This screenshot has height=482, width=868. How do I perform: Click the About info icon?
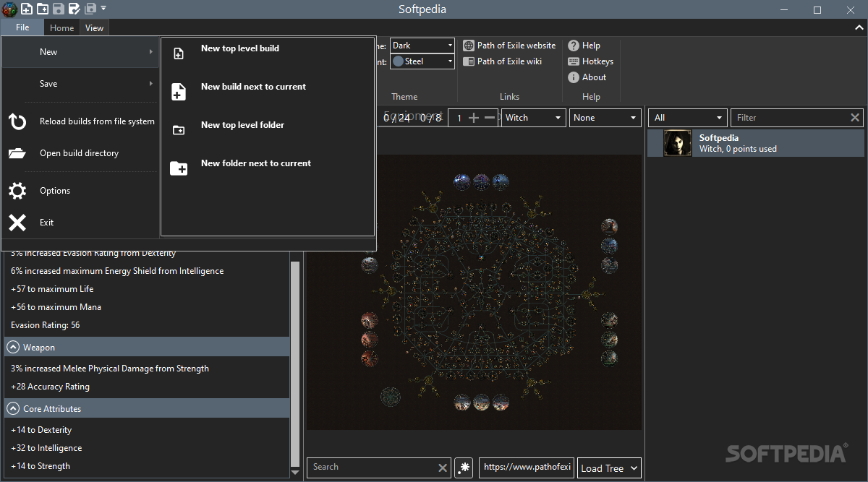574,77
